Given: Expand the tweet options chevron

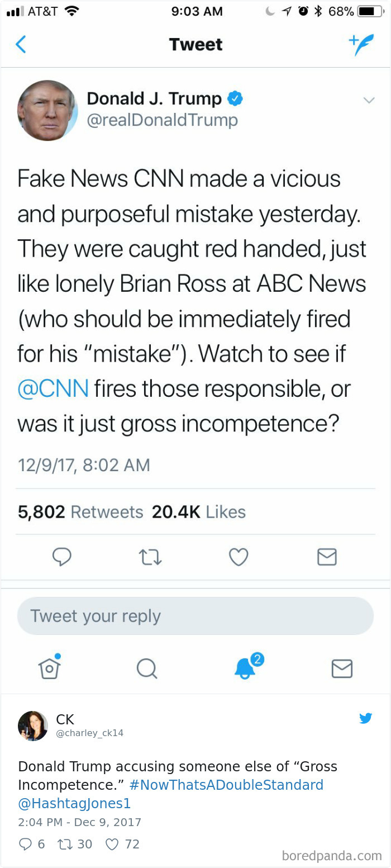Looking at the screenshot, I should click(x=369, y=101).
